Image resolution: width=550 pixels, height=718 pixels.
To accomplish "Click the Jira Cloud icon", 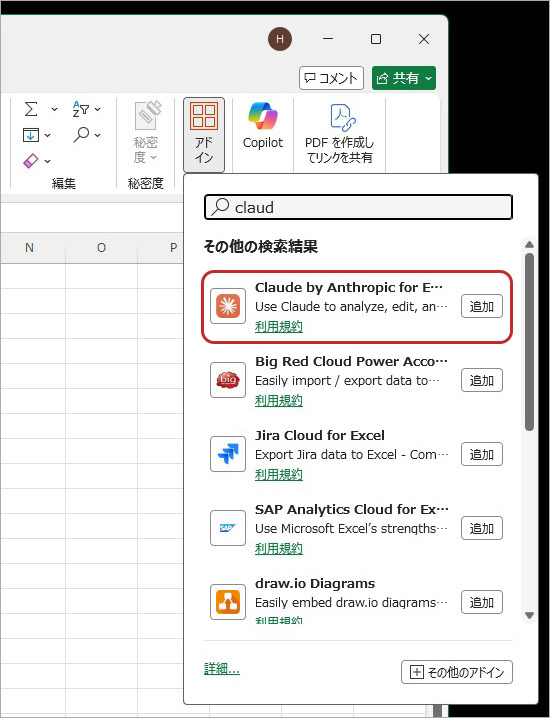I will pyautogui.click(x=228, y=454).
